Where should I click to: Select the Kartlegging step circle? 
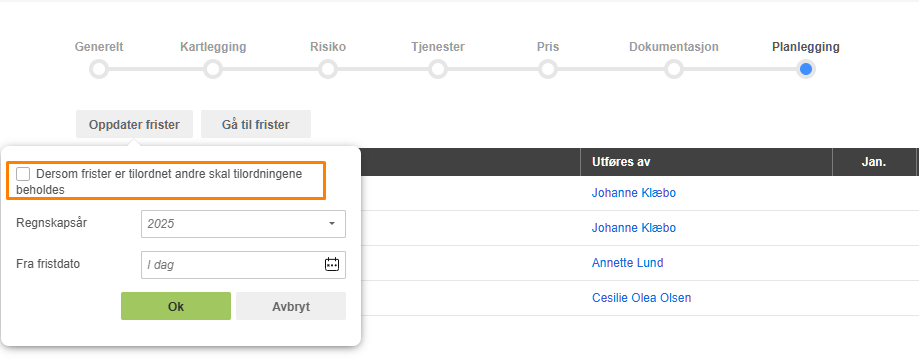pos(213,70)
